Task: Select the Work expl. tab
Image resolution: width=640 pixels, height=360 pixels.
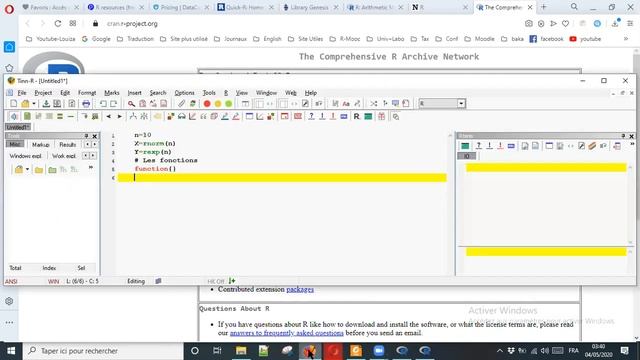Action: click(x=64, y=156)
